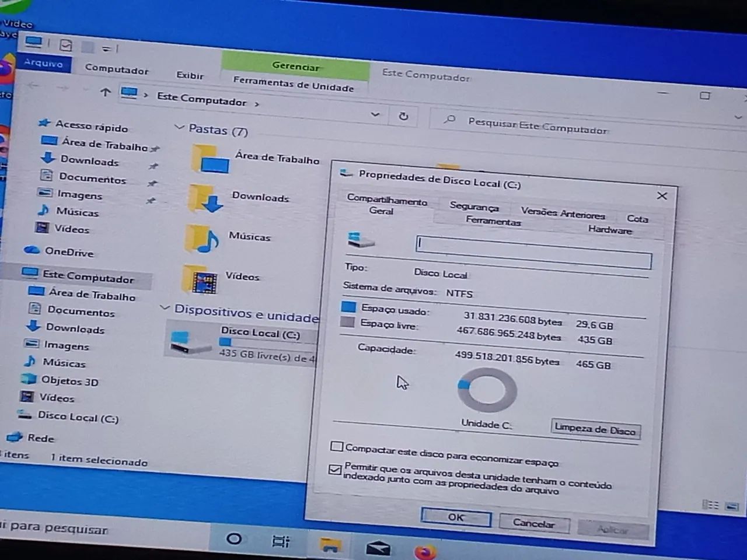
Task: Open File Explorer from the taskbar
Action: click(x=331, y=546)
